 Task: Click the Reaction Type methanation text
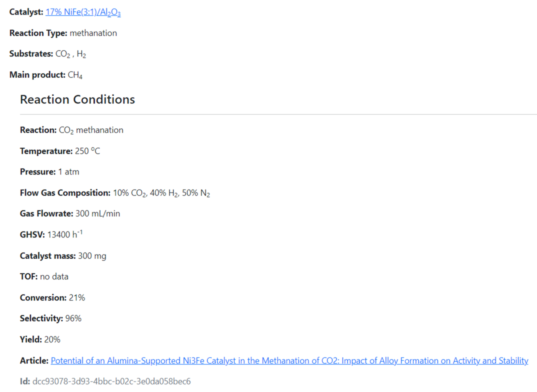93,33
